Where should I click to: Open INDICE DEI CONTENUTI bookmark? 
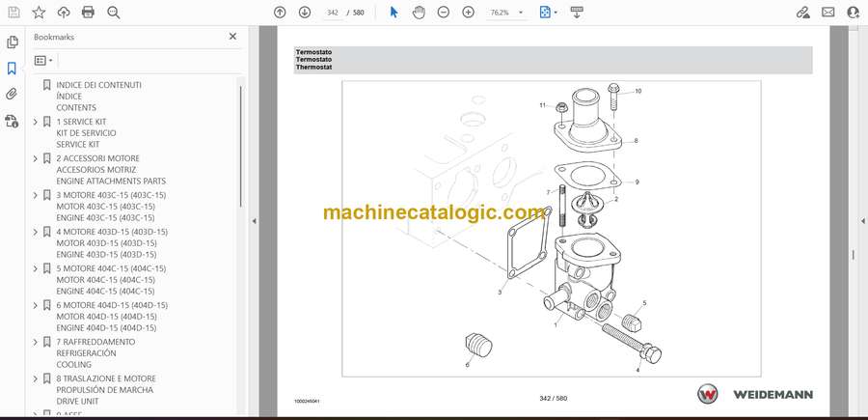[x=98, y=85]
